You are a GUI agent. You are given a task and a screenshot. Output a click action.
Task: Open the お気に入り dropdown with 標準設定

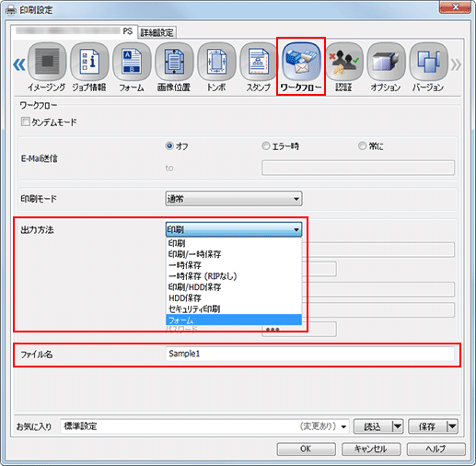pyautogui.click(x=204, y=426)
